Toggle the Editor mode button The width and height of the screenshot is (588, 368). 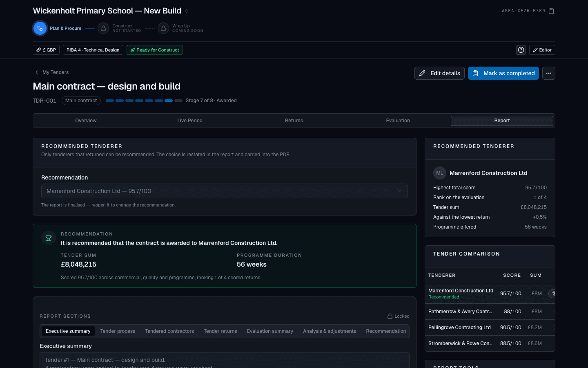542,50
